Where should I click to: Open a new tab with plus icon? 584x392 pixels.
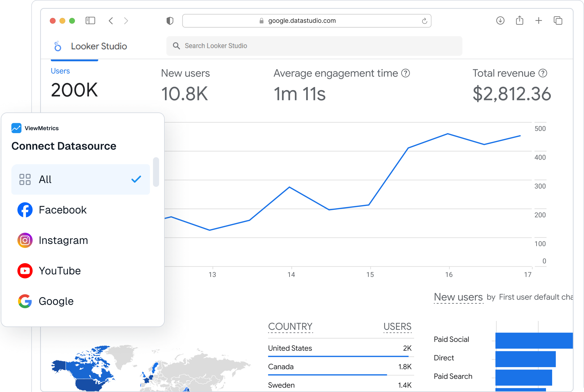[538, 21]
